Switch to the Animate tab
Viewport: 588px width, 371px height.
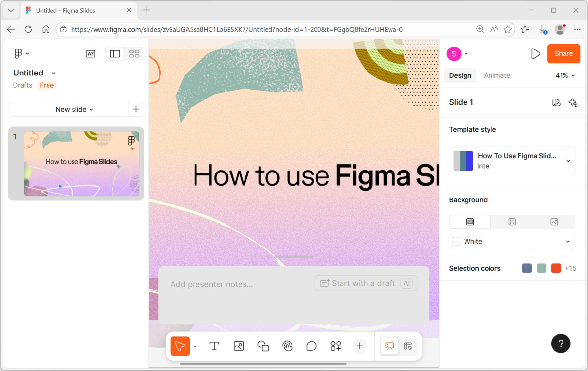click(497, 75)
